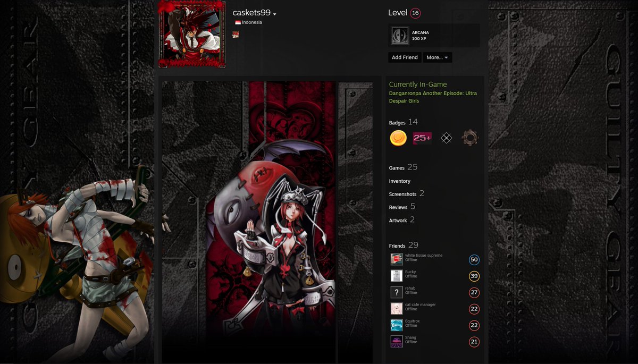
Task: Open friend Shang's profile name
Action: 411,338
